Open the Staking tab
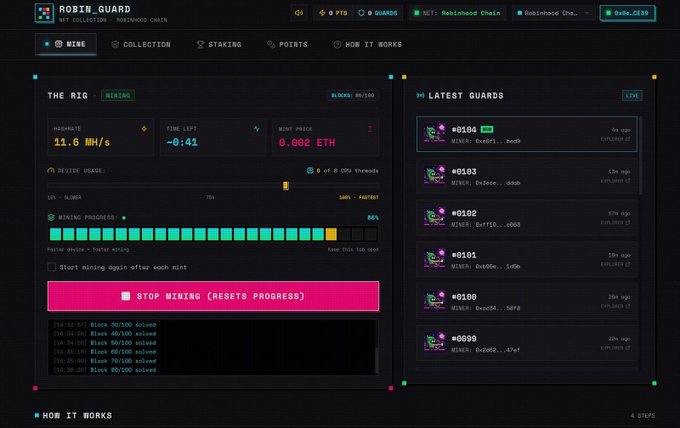Image resolution: width=680 pixels, height=428 pixels. (219, 44)
